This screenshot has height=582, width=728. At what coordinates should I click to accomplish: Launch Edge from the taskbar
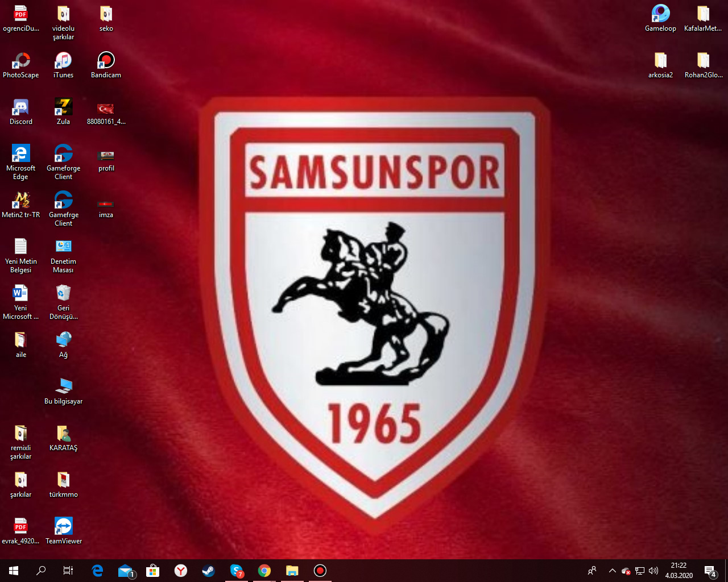coord(97,571)
